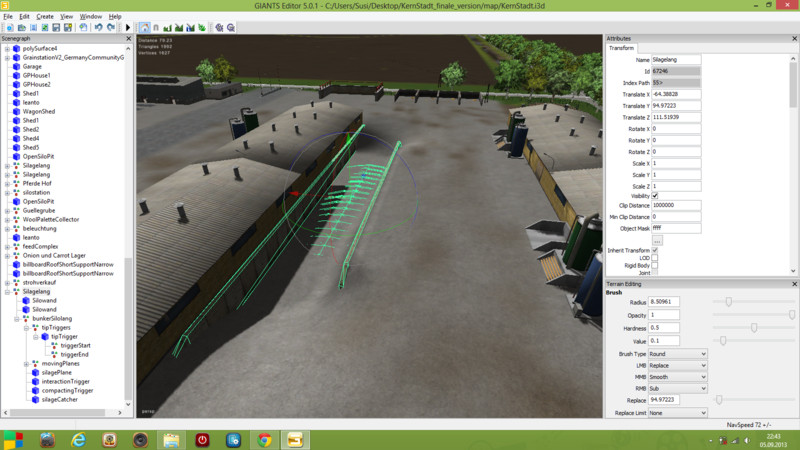Select the silageCatcher node in Scenegraph
Image resolution: width=800 pixels, height=450 pixels.
coord(59,399)
